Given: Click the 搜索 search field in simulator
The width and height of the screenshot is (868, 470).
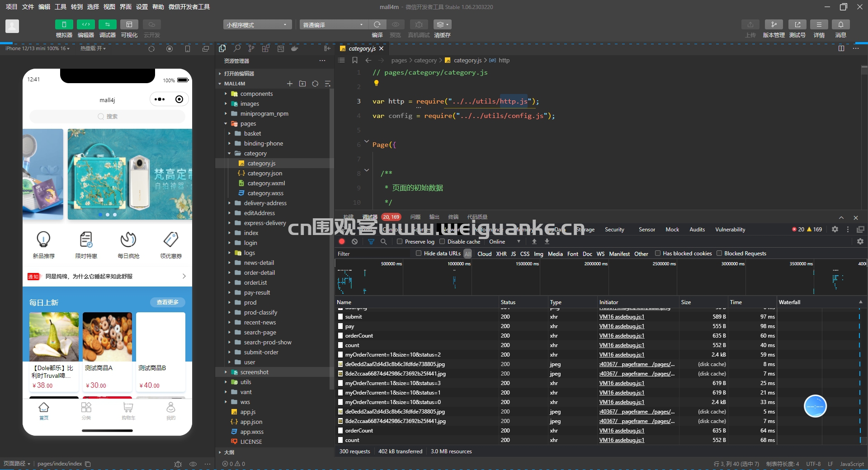Looking at the screenshot, I should point(107,117).
